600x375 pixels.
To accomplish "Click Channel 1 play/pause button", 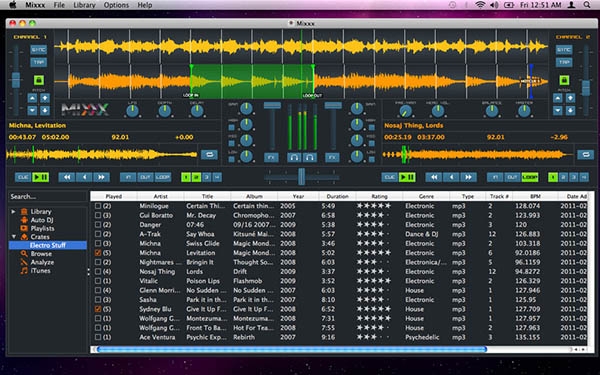I will click(x=41, y=177).
